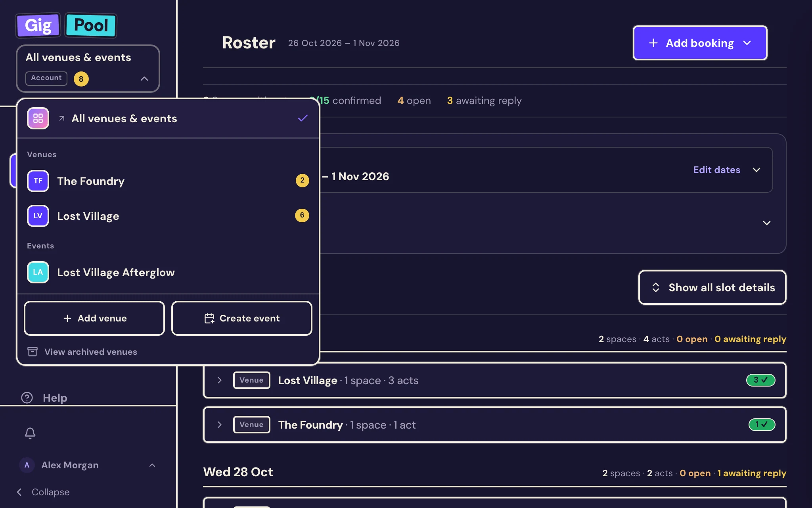Click the Gig Pool logo
The image size is (812, 508).
coord(66,25)
